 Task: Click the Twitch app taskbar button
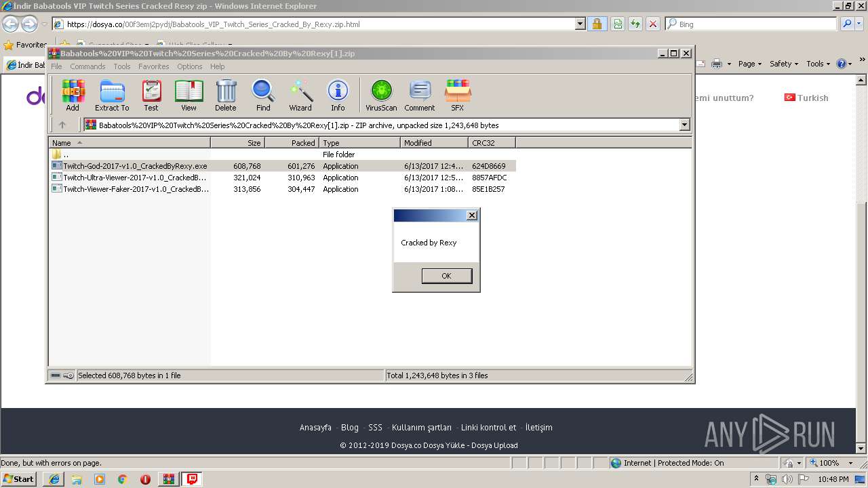(193, 479)
